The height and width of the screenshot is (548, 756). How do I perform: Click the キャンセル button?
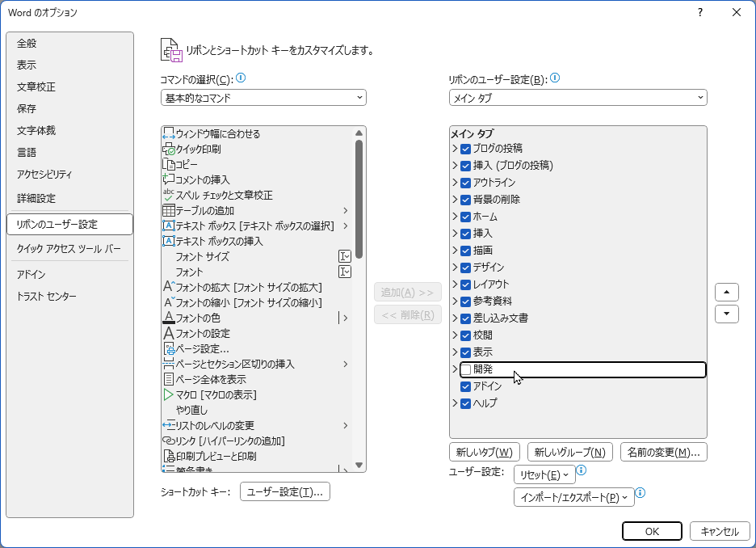coord(720,531)
